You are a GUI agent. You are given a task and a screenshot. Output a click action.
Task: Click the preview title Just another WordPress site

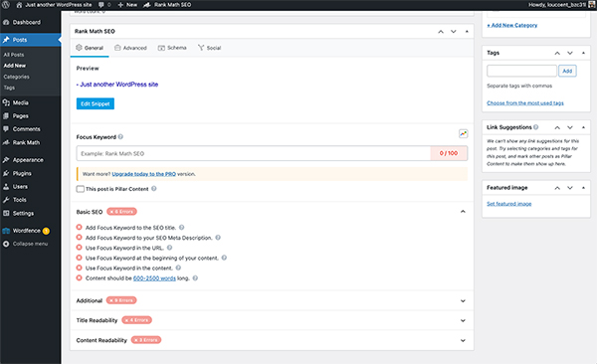click(117, 85)
